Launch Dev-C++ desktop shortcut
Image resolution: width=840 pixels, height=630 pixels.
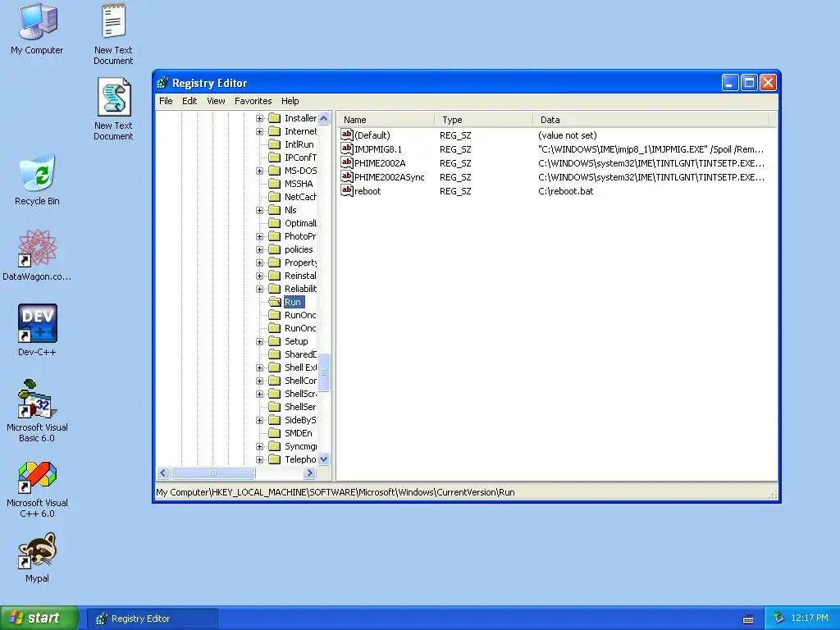tap(37, 323)
